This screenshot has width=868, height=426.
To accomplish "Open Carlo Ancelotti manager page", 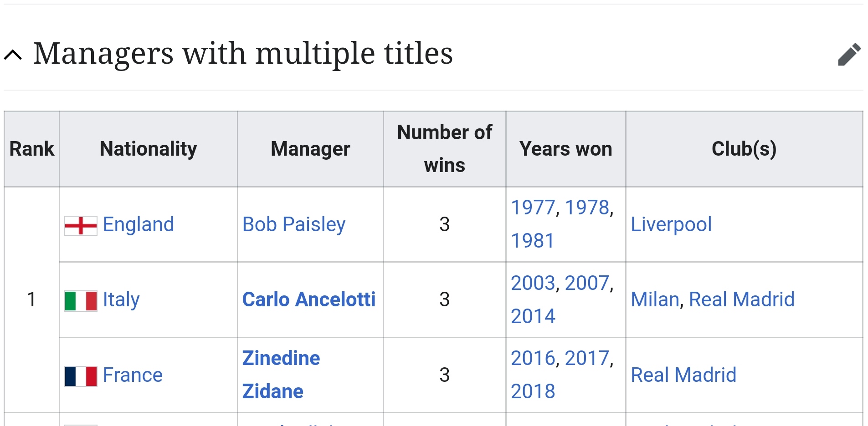I will [x=309, y=299].
